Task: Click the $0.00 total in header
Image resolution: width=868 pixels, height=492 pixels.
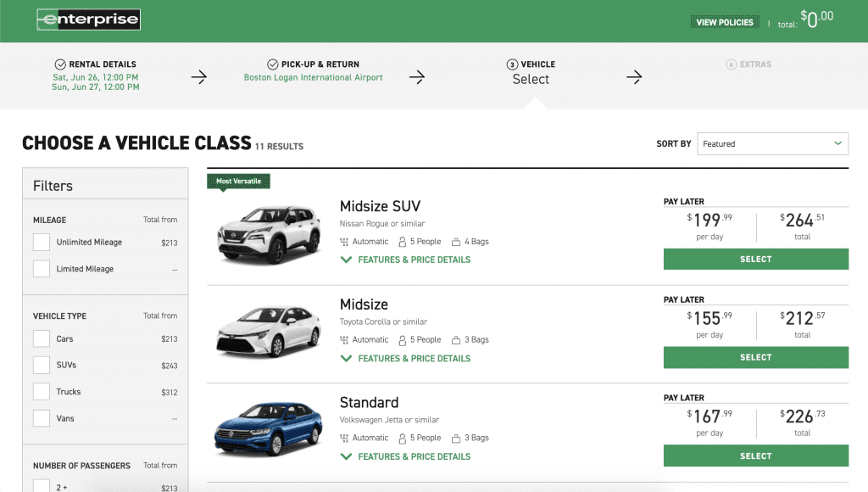Action: click(816, 19)
